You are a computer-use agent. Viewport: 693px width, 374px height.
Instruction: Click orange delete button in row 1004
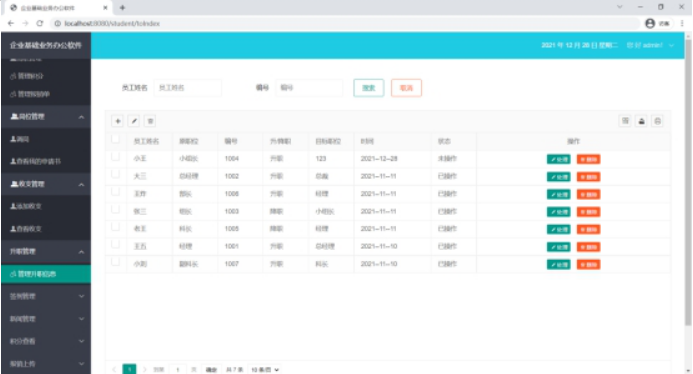pyautogui.click(x=588, y=159)
